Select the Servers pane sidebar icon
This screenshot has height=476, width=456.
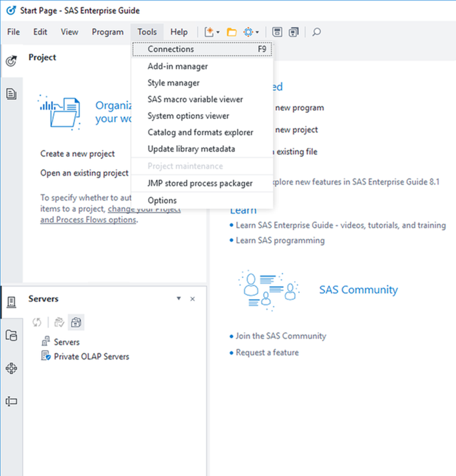tap(12, 302)
